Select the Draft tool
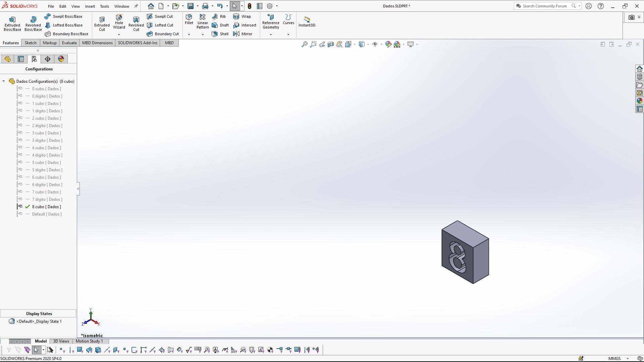Image resolution: width=644 pixels, height=362 pixels. (x=220, y=25)
